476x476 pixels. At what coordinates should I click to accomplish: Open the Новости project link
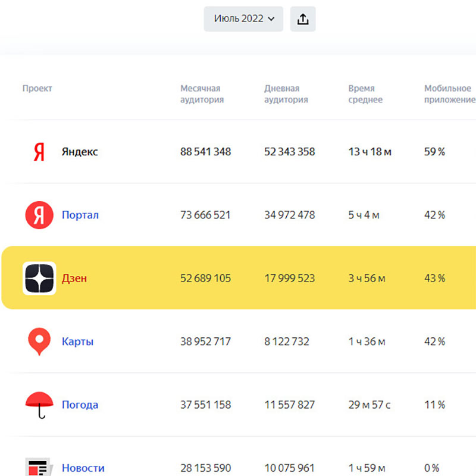pos(83,468)
